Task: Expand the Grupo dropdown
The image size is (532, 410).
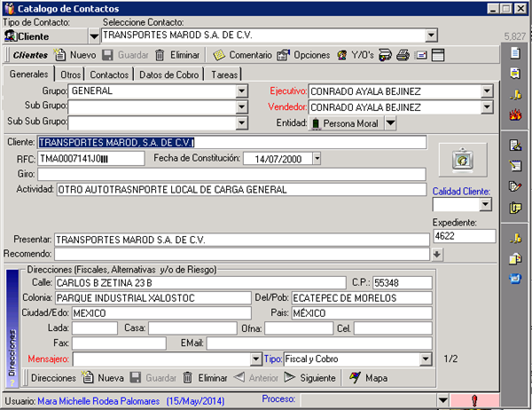Action: pyautogui.click(x=241, y=91)
